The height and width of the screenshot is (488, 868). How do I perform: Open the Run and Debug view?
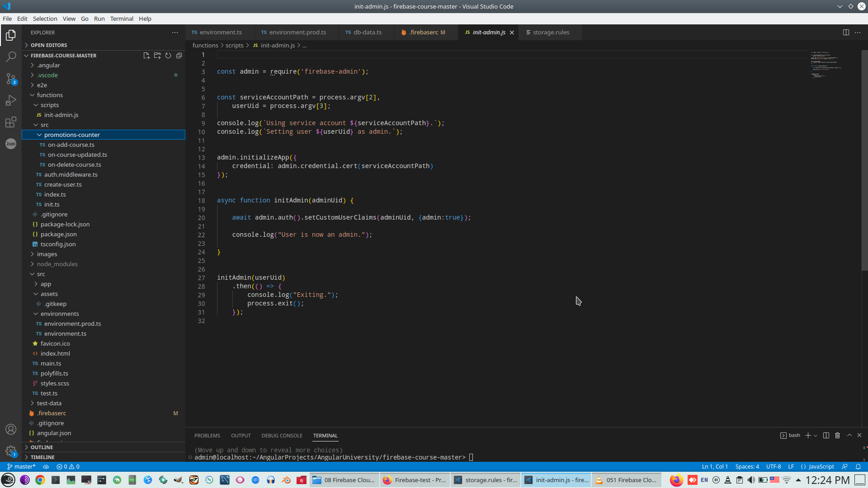tap(11, 100)
